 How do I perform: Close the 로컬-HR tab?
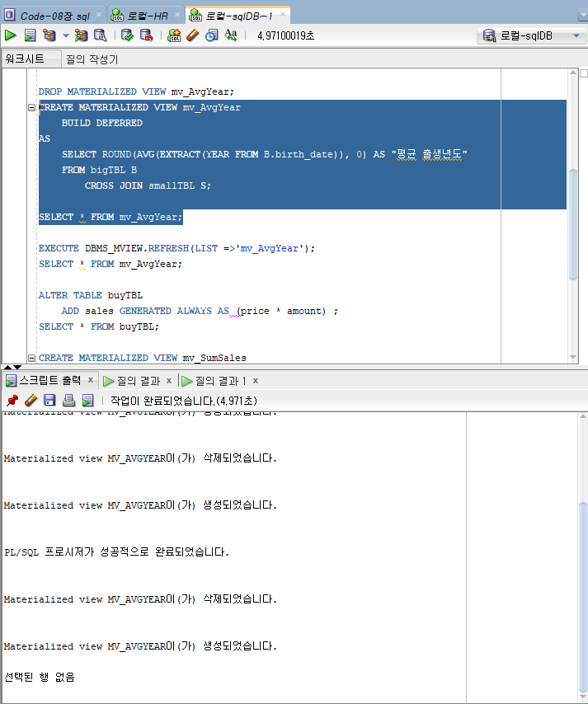(177, 15)
